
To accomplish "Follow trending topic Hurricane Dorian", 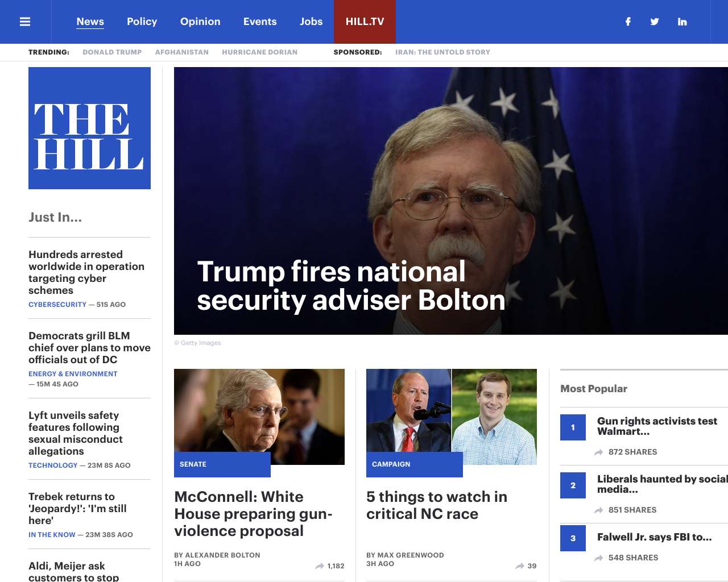I will click(x=260, y=52).
